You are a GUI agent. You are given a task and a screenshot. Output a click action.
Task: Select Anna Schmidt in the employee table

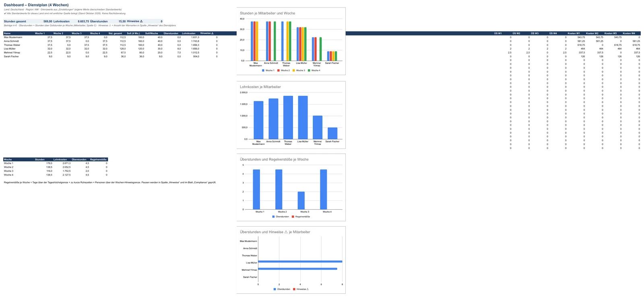11,41
